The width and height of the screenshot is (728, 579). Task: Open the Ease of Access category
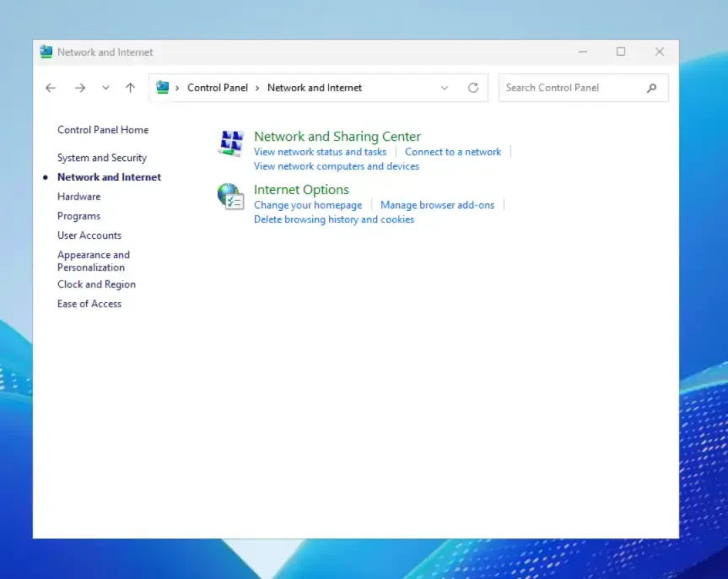coord(89,304)
